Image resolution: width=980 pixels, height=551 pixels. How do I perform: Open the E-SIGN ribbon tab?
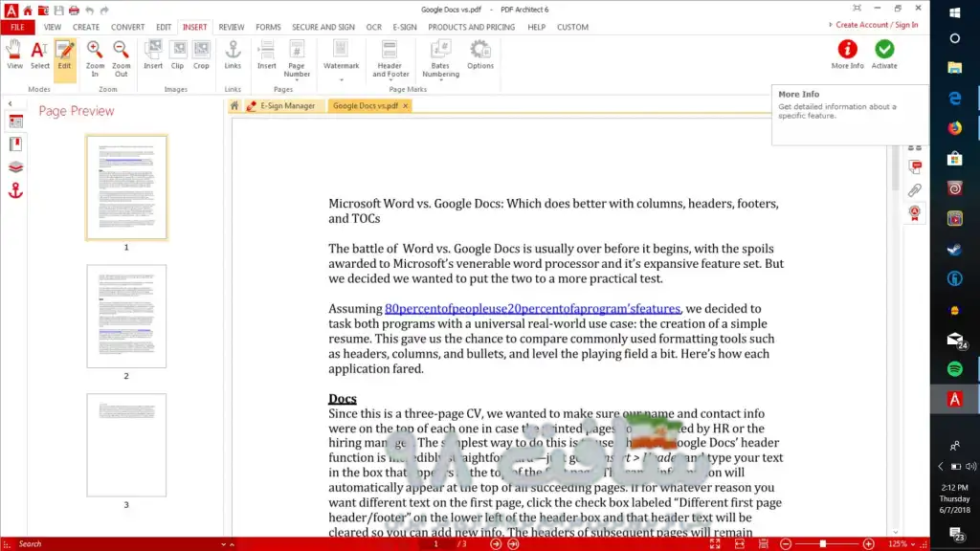(405, 28)
